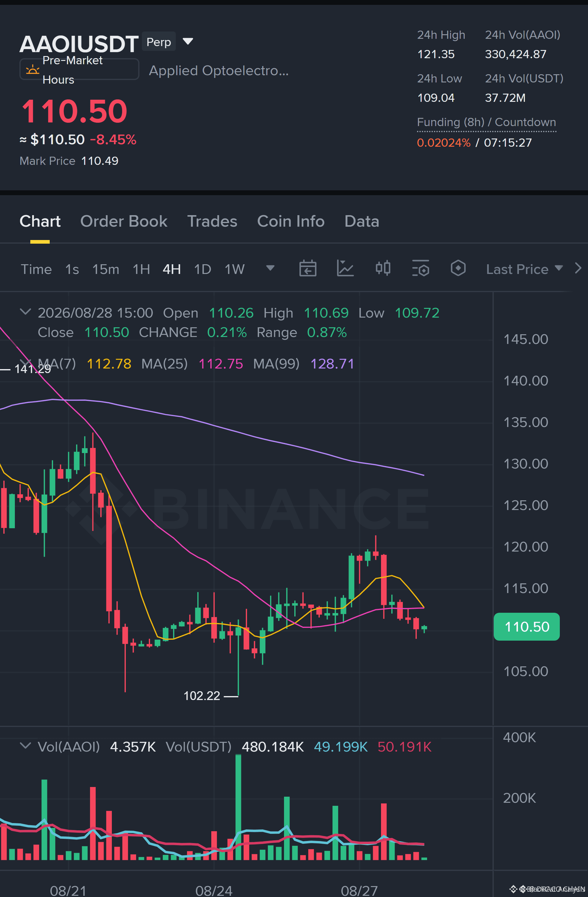Tap the 145.00 price axis label
This screenshot has height=897, width=588.
(526, 339)
